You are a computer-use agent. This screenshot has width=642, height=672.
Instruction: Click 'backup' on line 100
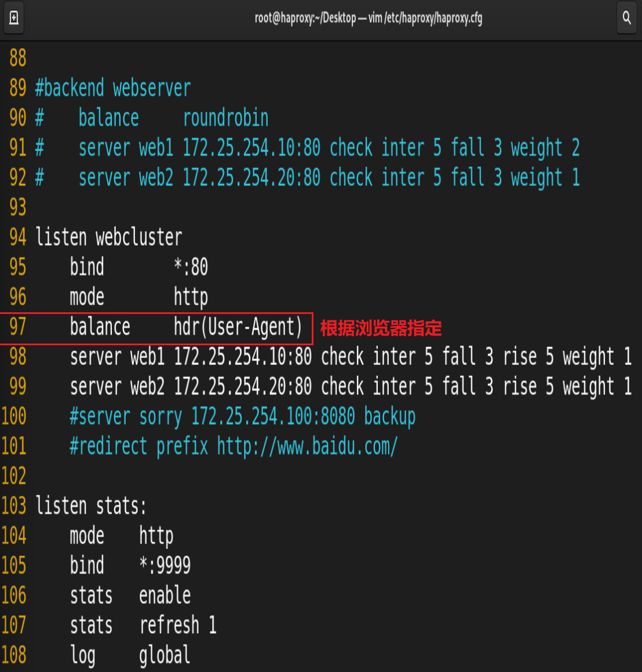tap(390, 418)
